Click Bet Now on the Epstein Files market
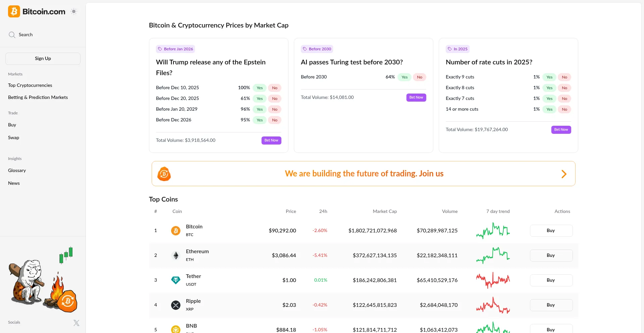The width and height of the screenshot is (644, 333). click(x=271, y=140)
